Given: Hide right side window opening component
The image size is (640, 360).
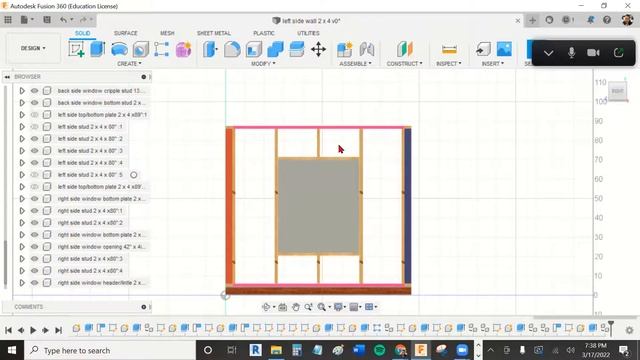Looking at the screenshot, I should [35, 247].
